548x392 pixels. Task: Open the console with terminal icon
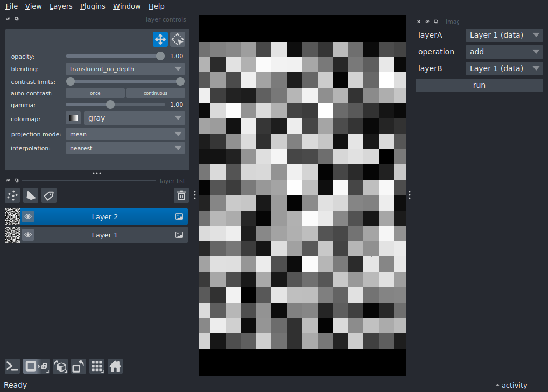[x=12, y=367]
